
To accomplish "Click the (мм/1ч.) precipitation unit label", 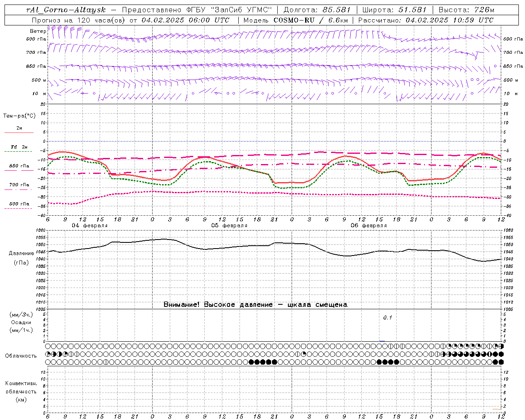I will coord(21,330).
